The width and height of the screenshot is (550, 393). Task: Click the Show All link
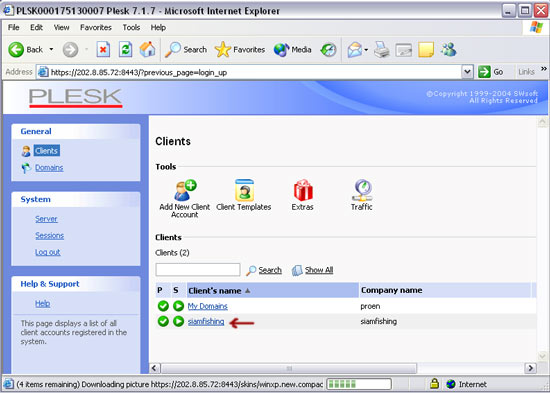click(x=313, y=270)
